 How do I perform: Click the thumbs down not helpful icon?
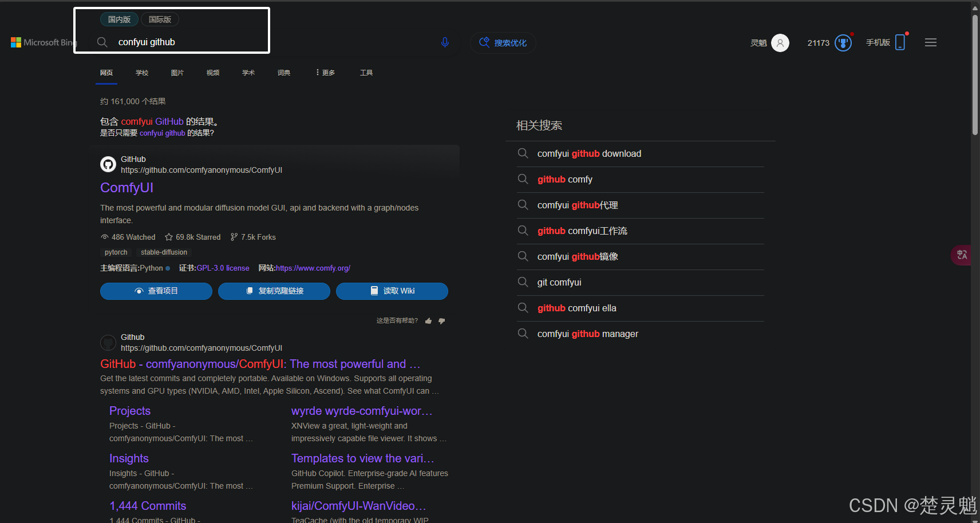[x=441, y=321]
